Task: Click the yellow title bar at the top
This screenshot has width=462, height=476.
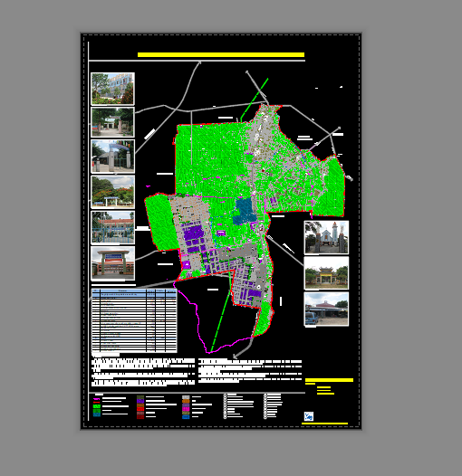Action: coord(221,54)
